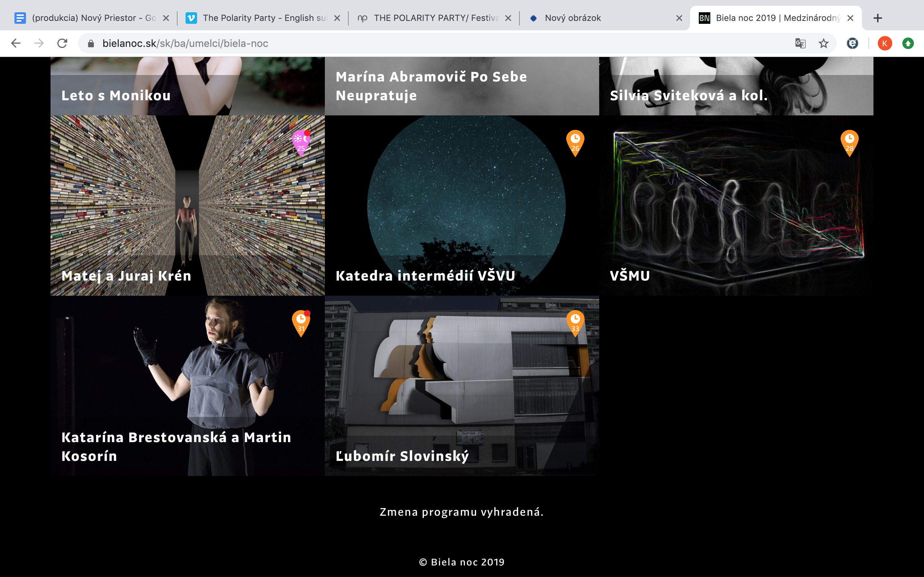Switch to the Nový obrázok tab
Image resolution: width=924 pixels, height=577 pixels.
tap(573, 18)
